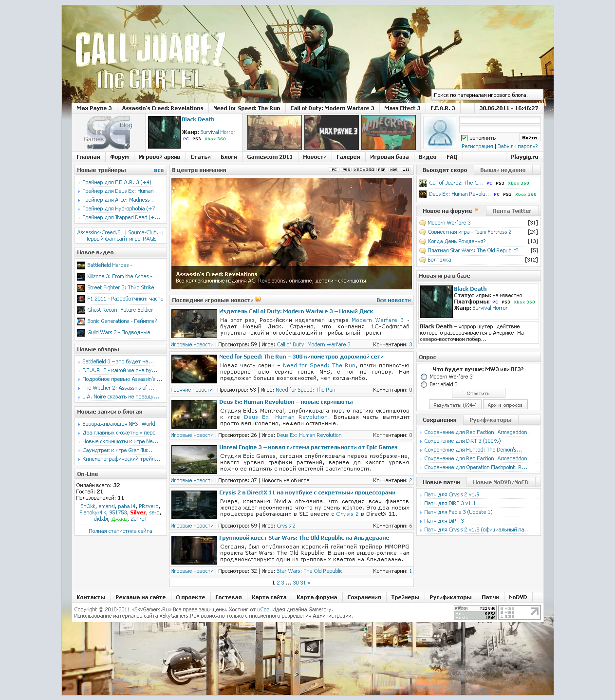This screenshot has height=700, width=615.
Task: Switch to the Лента Twitter tab
Action: [x=512, y=211]
